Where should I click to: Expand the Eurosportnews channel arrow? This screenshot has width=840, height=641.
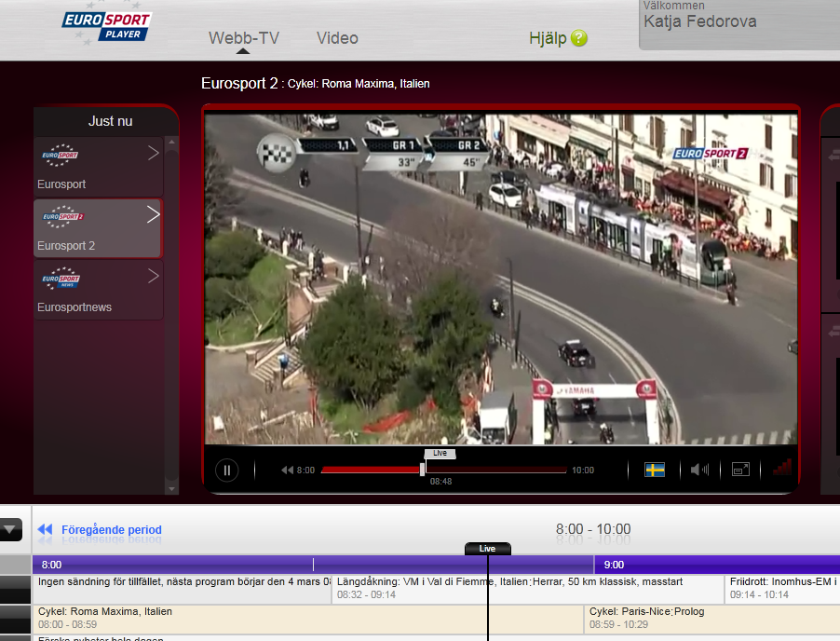154,276
